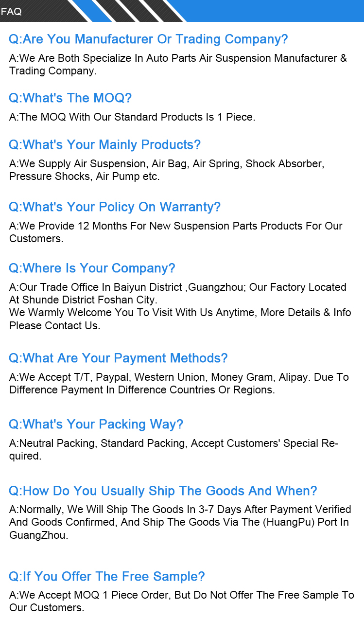Select the Do Not Offer Free Sample answer
The width and height of the screenshot is (364, 620).
(x=181, y=601)
